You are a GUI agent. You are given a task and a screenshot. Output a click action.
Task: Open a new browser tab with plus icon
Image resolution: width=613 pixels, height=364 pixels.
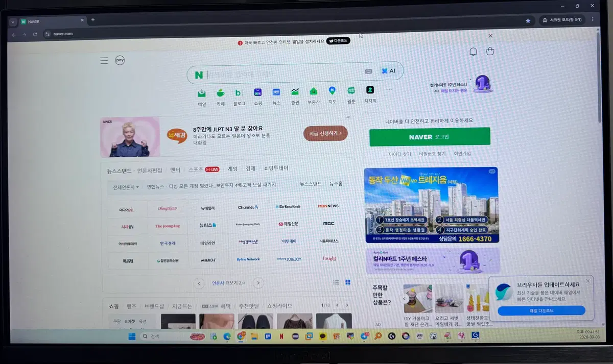(x=92, y=20)
